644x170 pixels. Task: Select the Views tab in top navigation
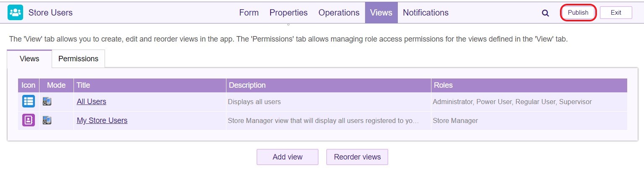click(381, 13)
